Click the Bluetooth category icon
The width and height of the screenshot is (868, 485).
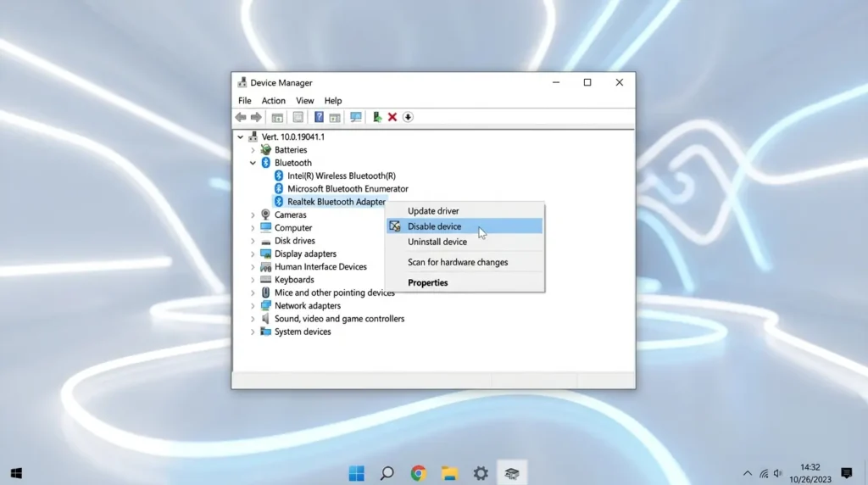point(265,163)
